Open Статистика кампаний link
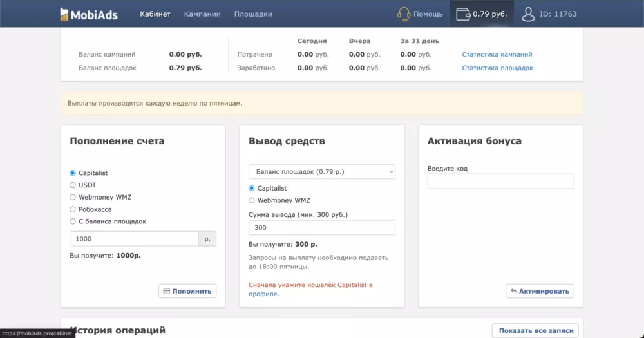 (x=497, y=54)
